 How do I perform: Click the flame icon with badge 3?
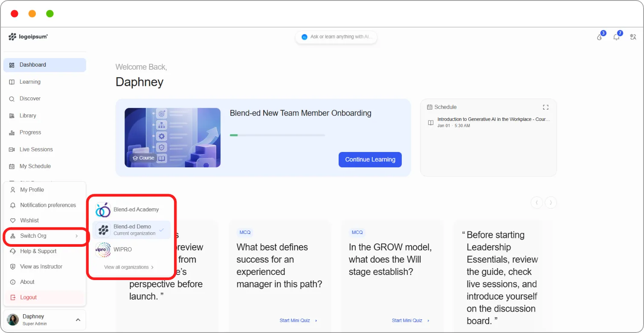pyautogui.click(x=600, y=37)
